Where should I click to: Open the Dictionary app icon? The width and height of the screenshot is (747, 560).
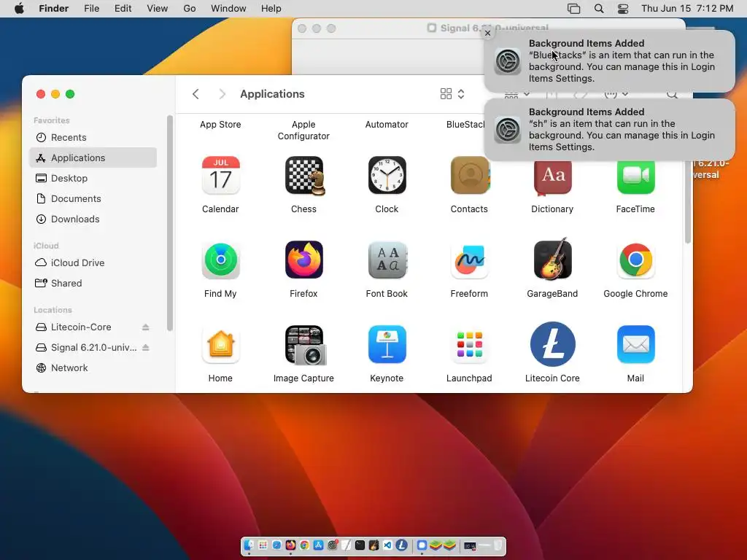553,176
